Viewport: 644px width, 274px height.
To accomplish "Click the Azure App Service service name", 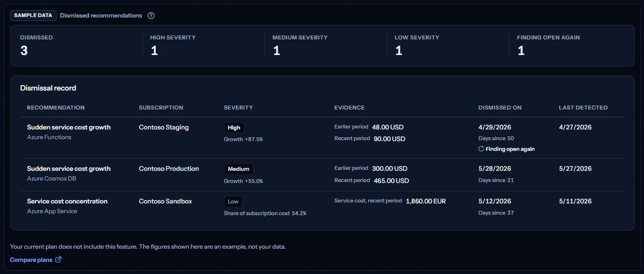I will tap(52, 211).
